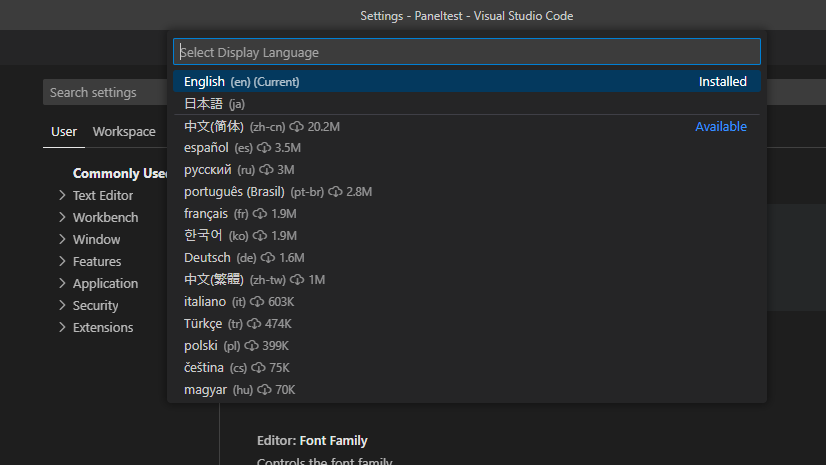Pick français (fr) language
The image size is (826, 465).
[467, 214]
